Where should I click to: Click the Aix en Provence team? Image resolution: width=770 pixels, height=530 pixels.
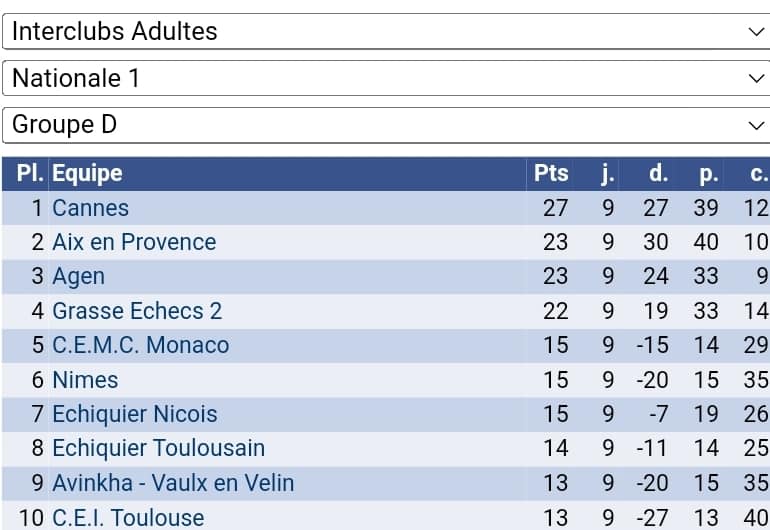coord(134,242)
